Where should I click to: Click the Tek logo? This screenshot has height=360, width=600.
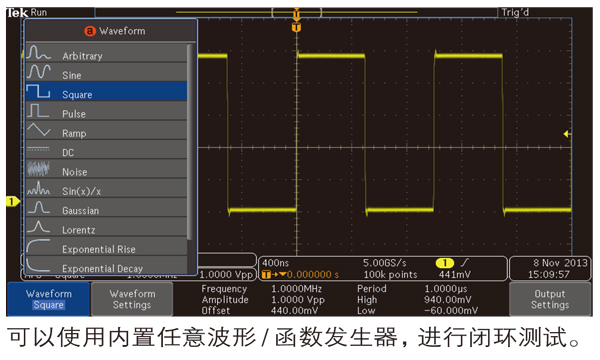(x=17, y=13)
